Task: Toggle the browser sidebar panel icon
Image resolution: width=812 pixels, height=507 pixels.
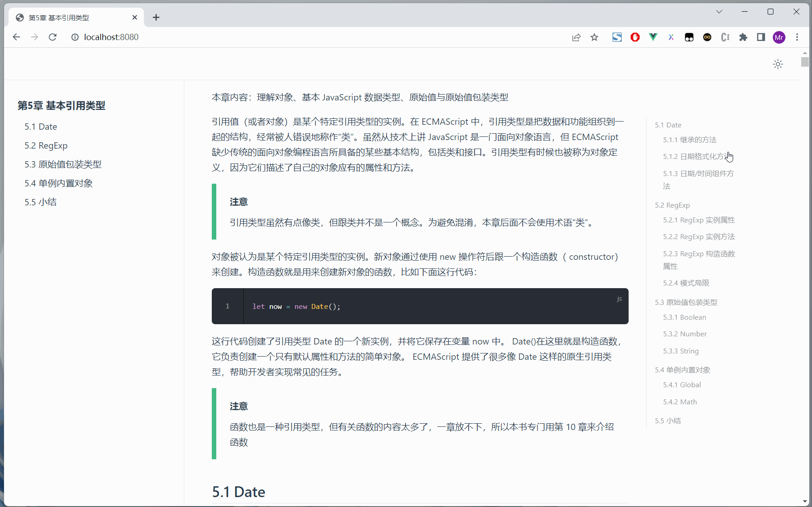Action: coord(761,37)
